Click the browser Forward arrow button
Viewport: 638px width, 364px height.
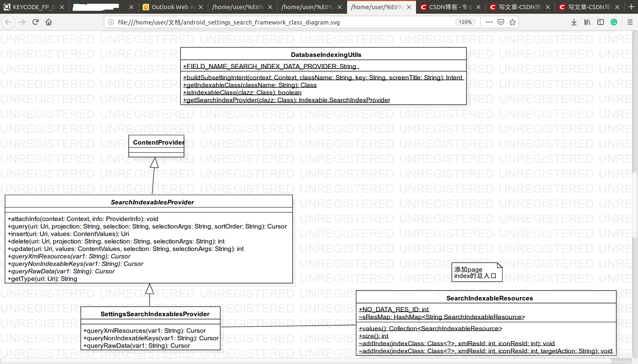22,22
